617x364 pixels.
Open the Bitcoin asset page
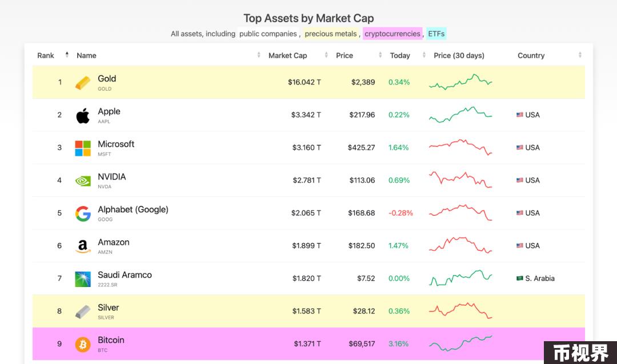pyautogui.click(x=111, y=340)
